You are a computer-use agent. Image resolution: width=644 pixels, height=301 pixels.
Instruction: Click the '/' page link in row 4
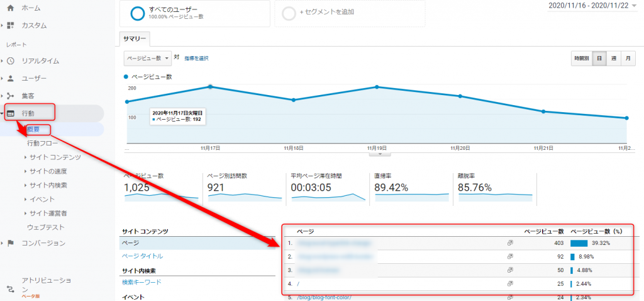(297, 284)
